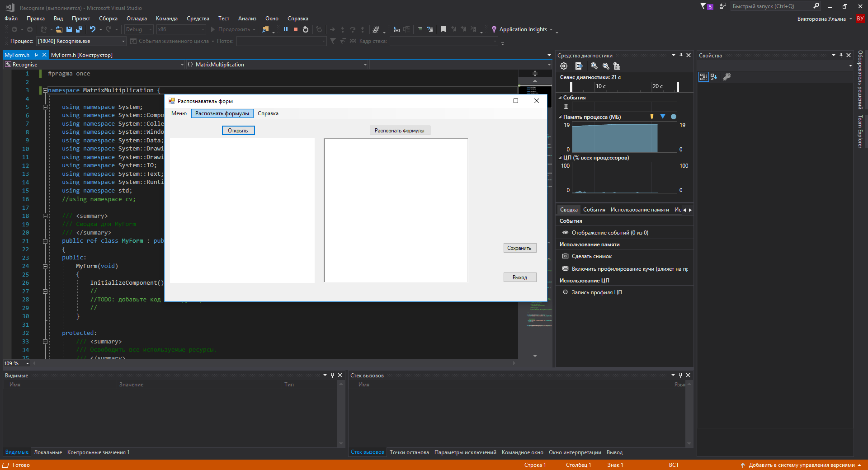The height and width of the screenshot is (470, 868).
Task: Open the Отладка menu
Action: point(137,19)
